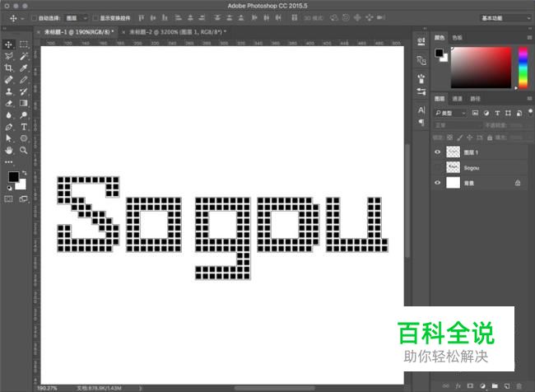Select the Clone Stamp tool

[x=8, y=91]
